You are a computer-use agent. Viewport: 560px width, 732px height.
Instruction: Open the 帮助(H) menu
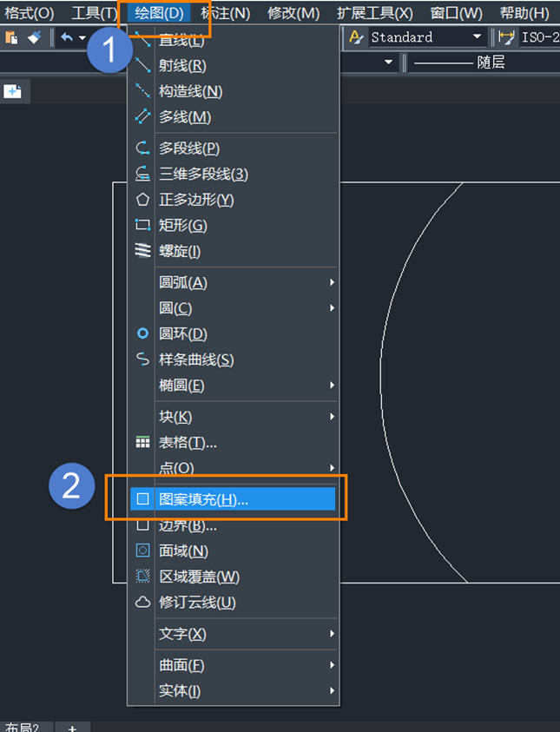pyautogui.click(x=524, y=13)
